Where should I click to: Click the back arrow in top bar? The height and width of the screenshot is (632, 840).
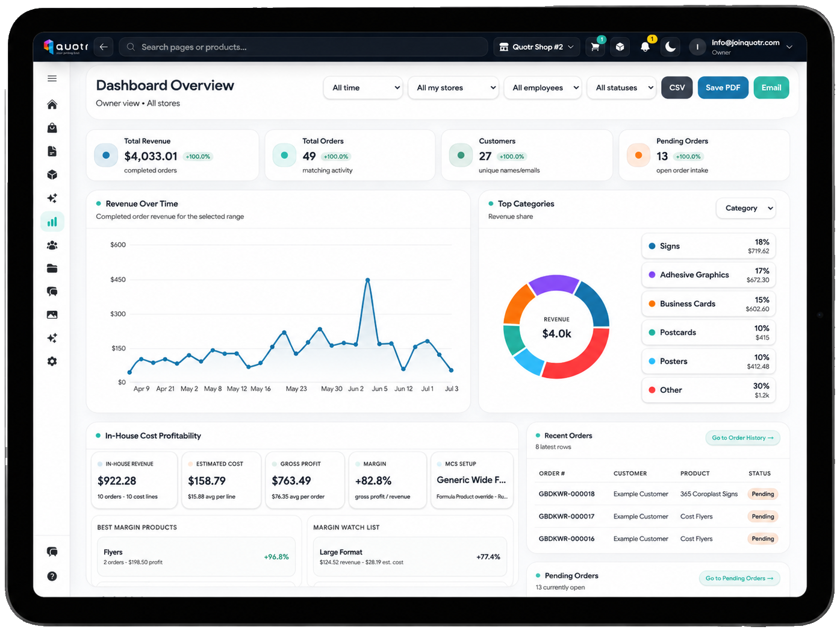coord(104,47)
